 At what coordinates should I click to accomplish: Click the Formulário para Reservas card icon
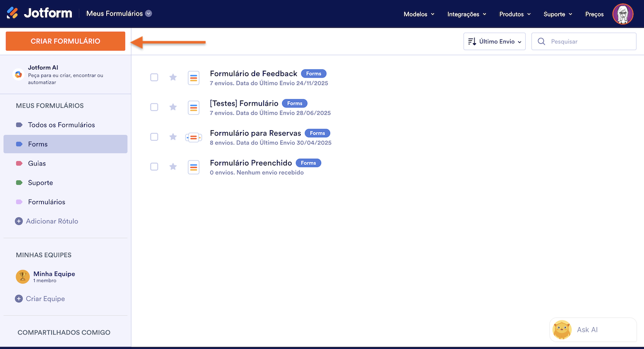(x=194, y=137)
